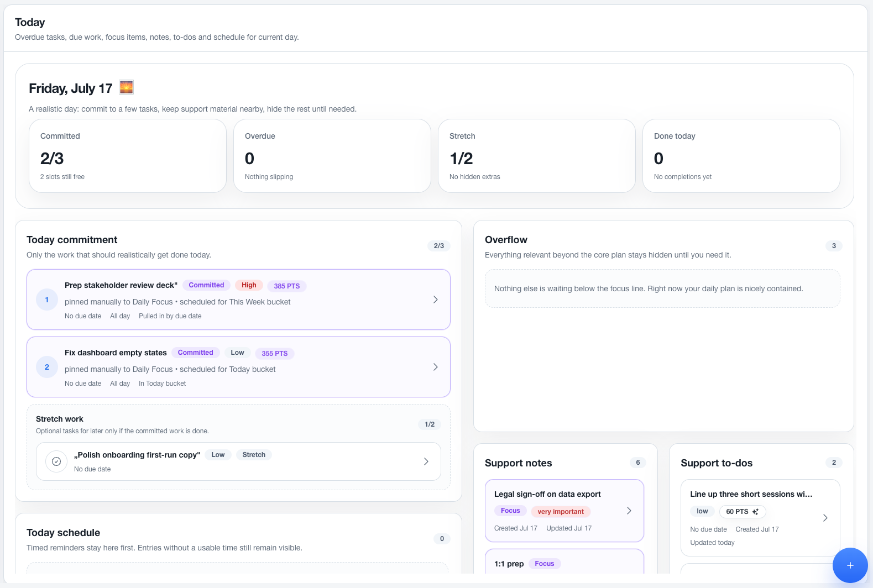This screenshot has height=588, width=873.
Task: Open the 1:1 prep note
Action: 564,561
